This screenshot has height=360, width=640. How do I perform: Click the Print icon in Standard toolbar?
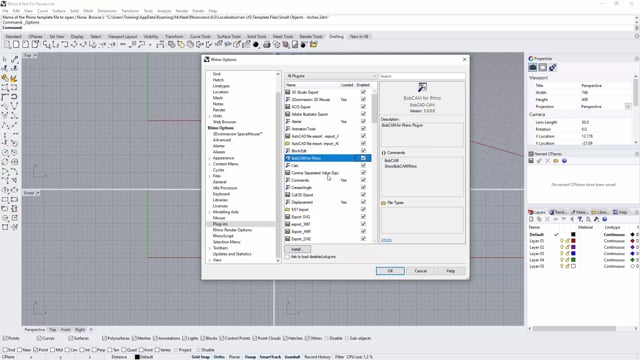267,44
